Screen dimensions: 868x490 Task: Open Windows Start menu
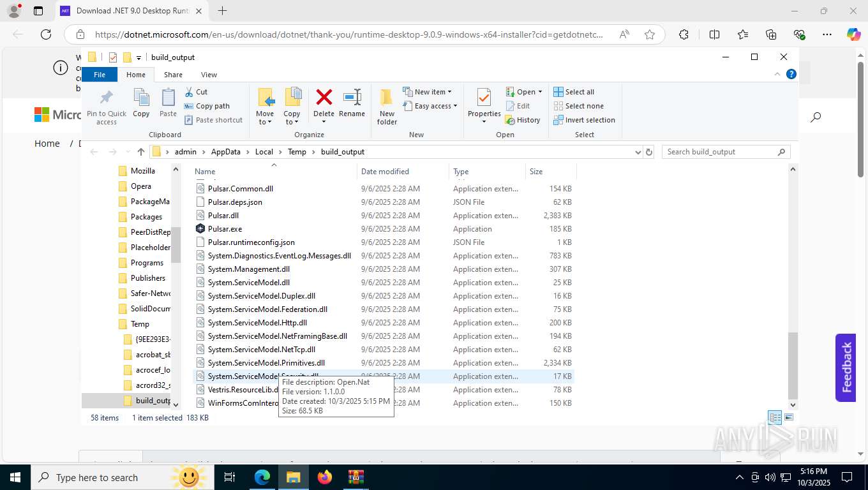pos(15,477)
